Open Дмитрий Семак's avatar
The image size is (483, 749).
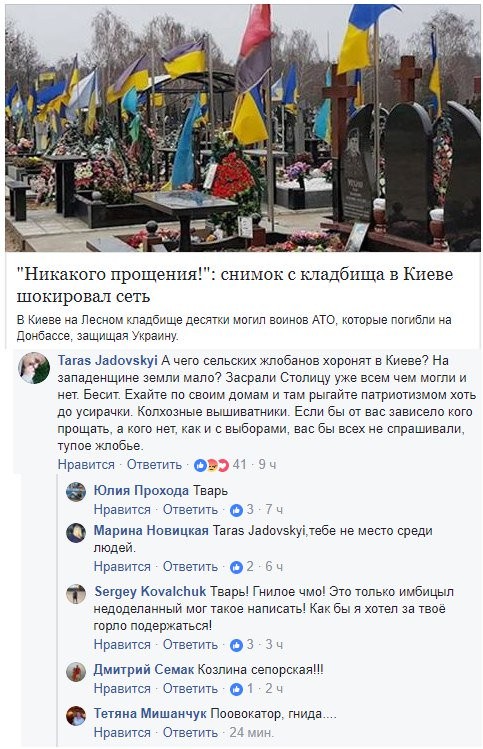tap(76, 672)
